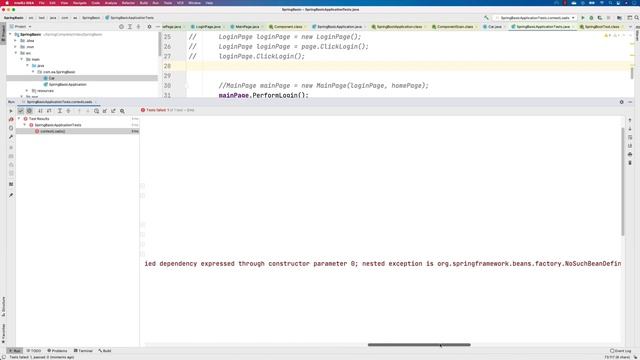Rerun the failed test with the green run arrow in the Run panel
This screenshot has width=640, height=360.
(11, 111)
